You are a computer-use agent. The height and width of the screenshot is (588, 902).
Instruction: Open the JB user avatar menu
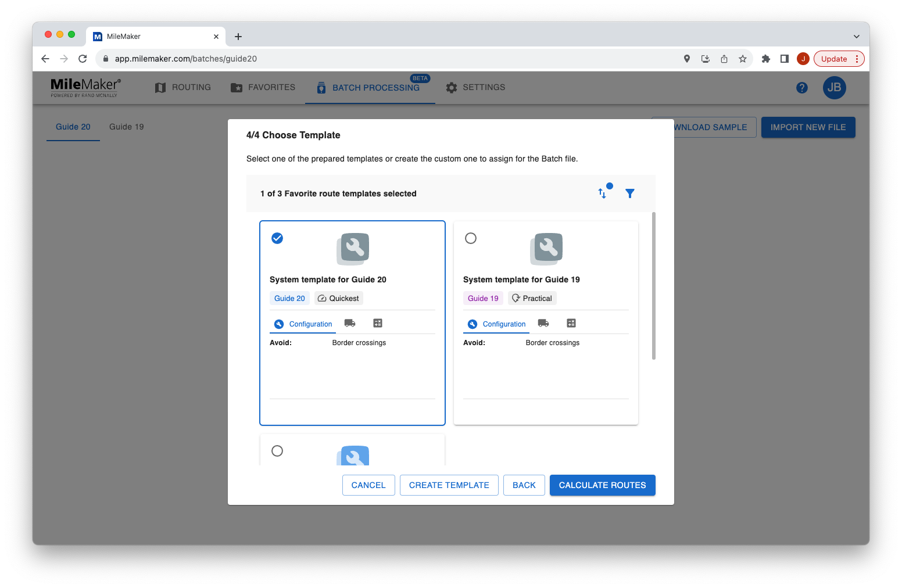click(x=835, y=88)
